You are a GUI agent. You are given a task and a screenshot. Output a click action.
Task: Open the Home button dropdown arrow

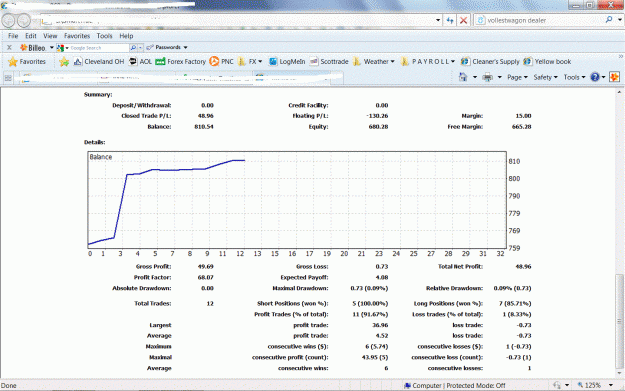475,77
